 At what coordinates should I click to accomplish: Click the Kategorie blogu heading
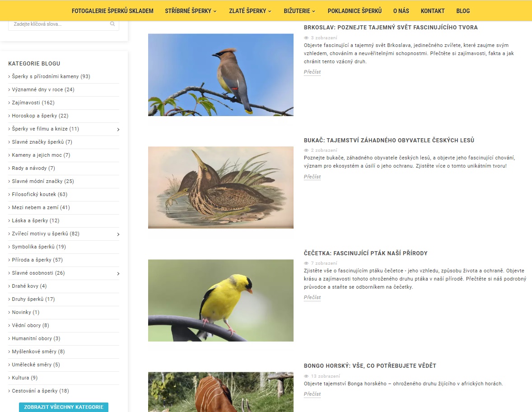click(34, 63)
